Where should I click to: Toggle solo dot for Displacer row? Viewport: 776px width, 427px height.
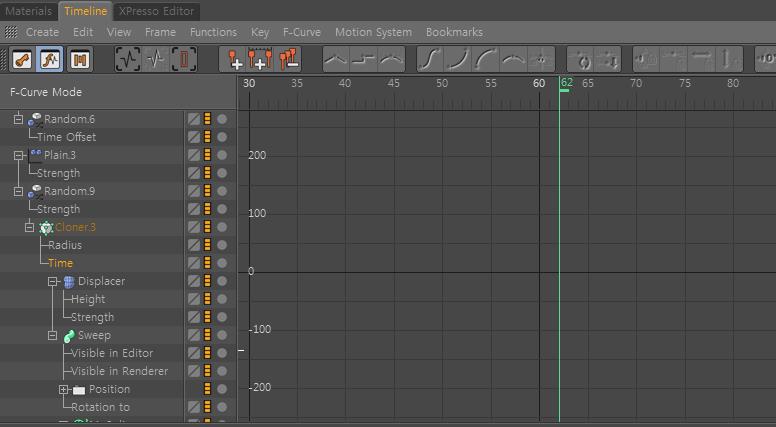tap(222, 281)
